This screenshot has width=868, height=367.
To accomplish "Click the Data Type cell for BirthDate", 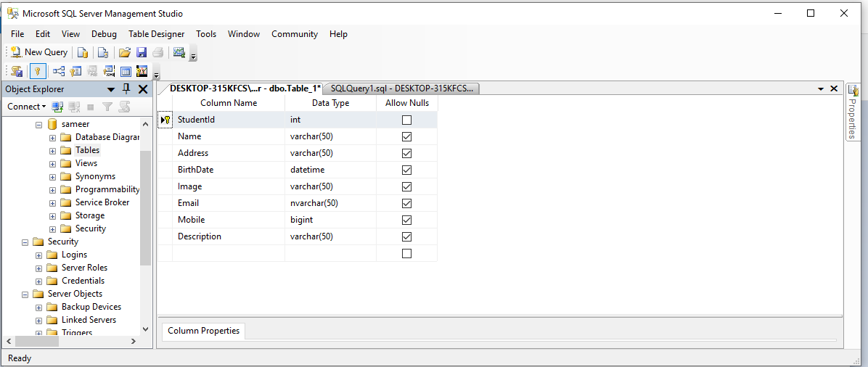I will pos(330,170).
